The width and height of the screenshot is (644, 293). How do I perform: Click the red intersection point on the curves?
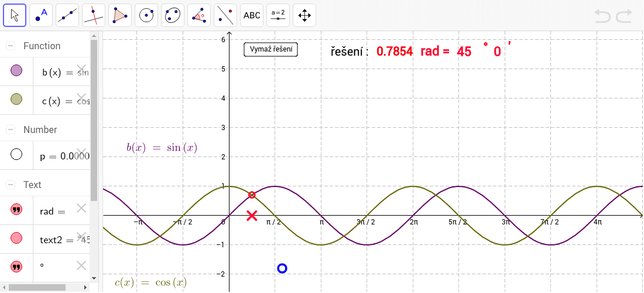[252, 195]
